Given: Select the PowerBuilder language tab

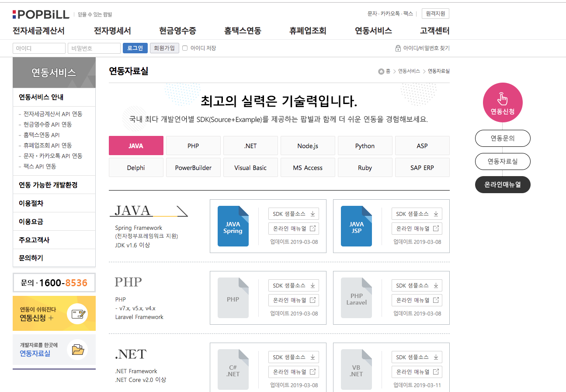Looking at the screenshot, I should [193, 167].
